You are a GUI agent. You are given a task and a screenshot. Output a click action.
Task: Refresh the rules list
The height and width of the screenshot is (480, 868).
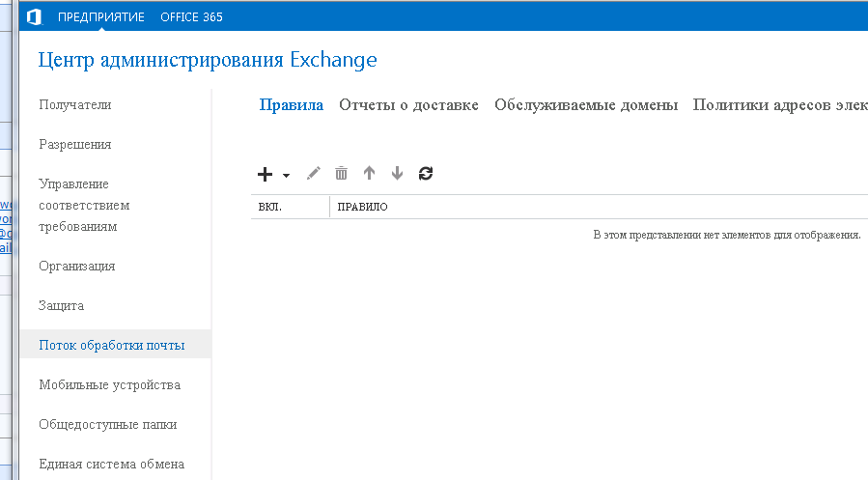[426, 174]
